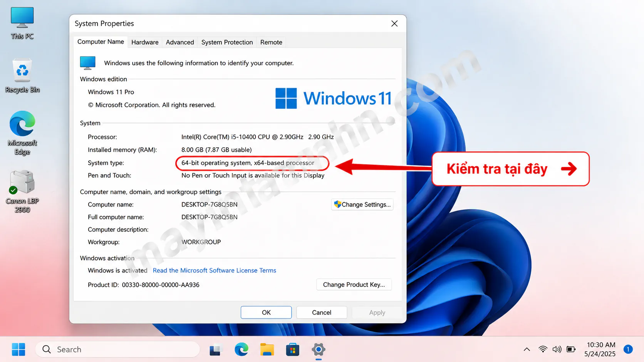Click the Full computer name value

(x=210, y=217)
